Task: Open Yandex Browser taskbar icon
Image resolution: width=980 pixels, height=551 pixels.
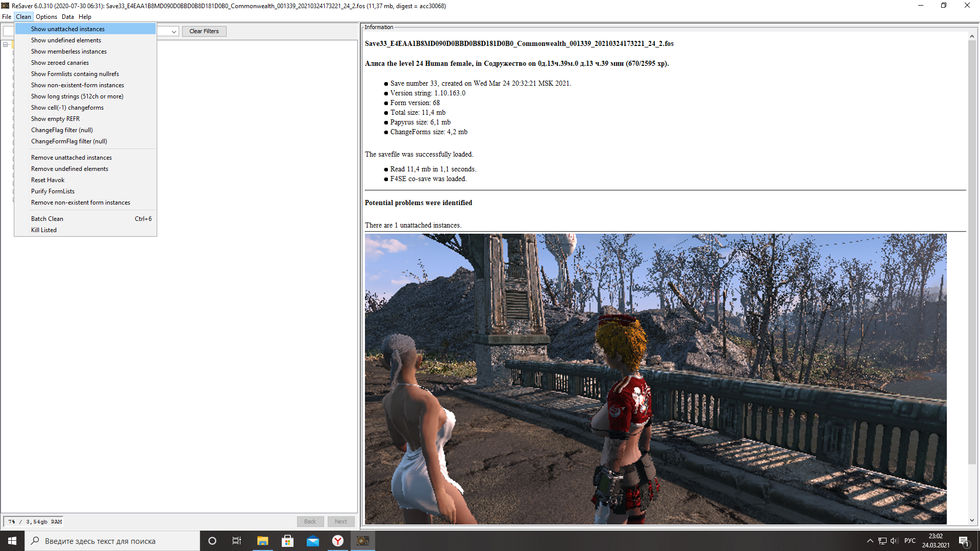Action: point(337,541)
